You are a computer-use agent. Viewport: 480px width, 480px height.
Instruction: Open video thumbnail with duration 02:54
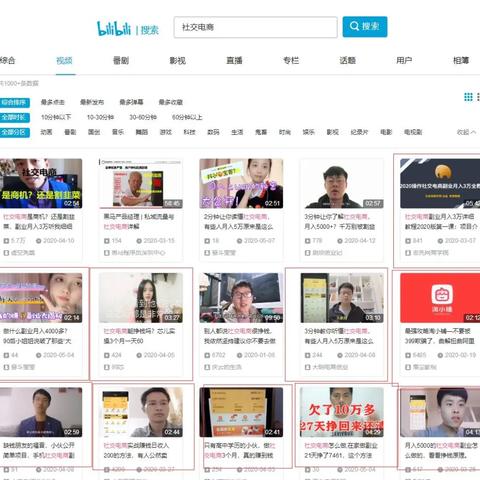(x=41, y=184)
